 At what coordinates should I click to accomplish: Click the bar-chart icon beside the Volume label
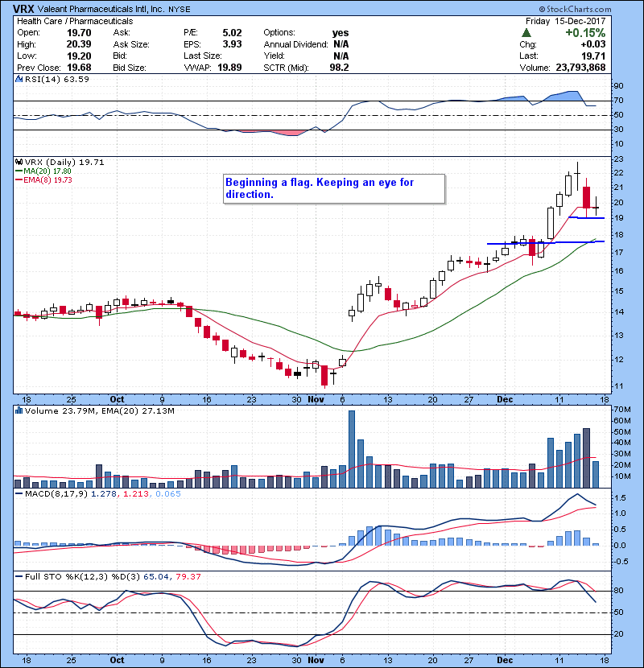point(19,410)
